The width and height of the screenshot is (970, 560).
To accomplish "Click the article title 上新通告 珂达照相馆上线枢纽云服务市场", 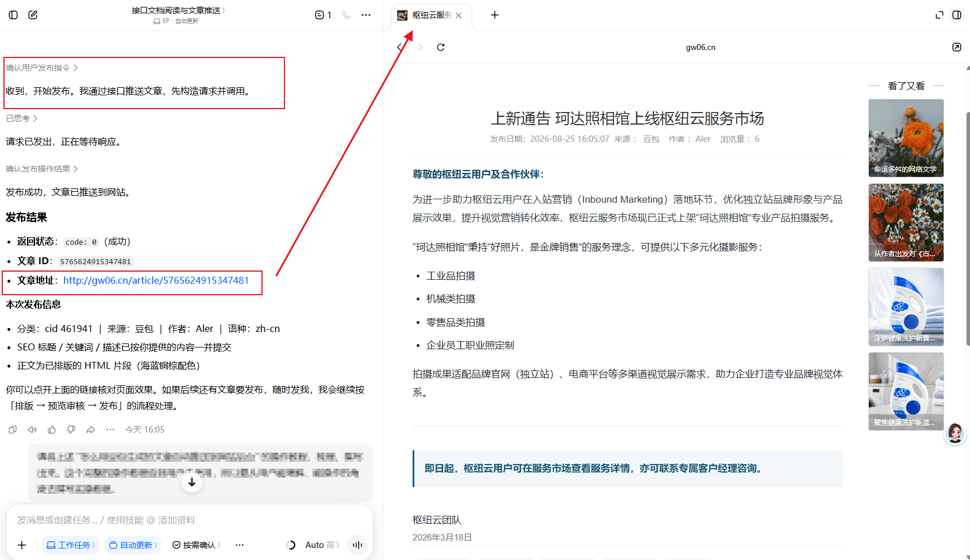I will 627,118.
